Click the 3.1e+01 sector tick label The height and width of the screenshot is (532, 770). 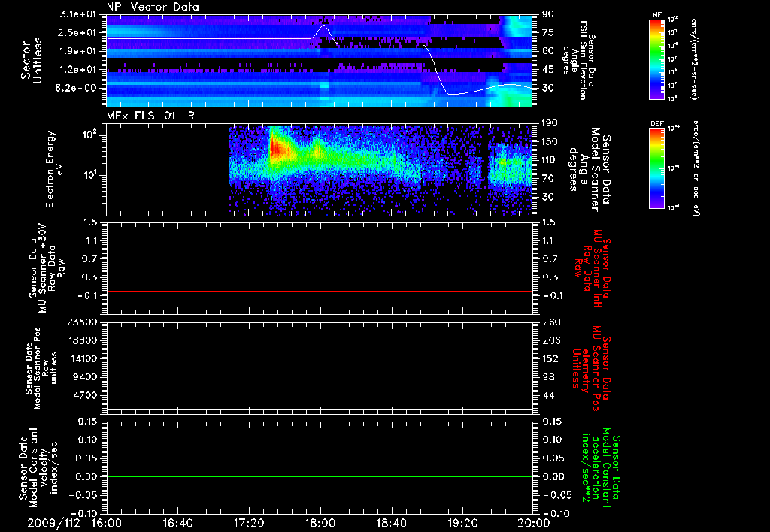(x=78, y=14)
